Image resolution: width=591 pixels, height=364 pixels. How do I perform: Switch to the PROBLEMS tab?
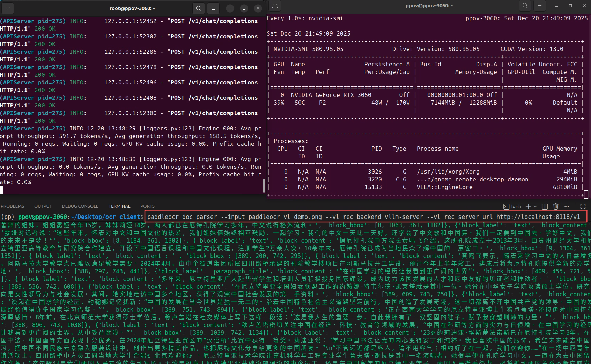[13, 206]
